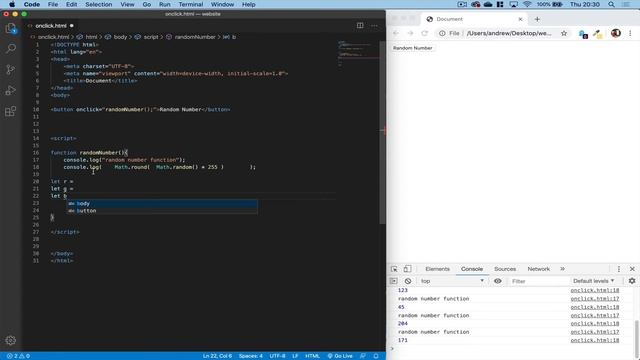Open the Explorer view in VS Code

11,29
